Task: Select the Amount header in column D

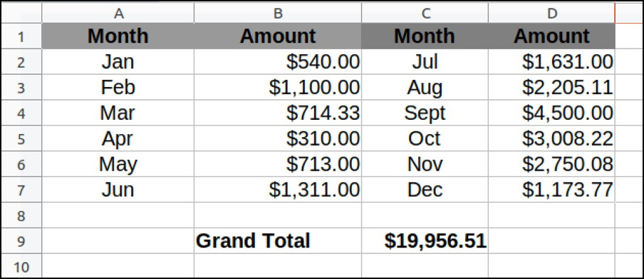Action: click(x=551, y=36)
